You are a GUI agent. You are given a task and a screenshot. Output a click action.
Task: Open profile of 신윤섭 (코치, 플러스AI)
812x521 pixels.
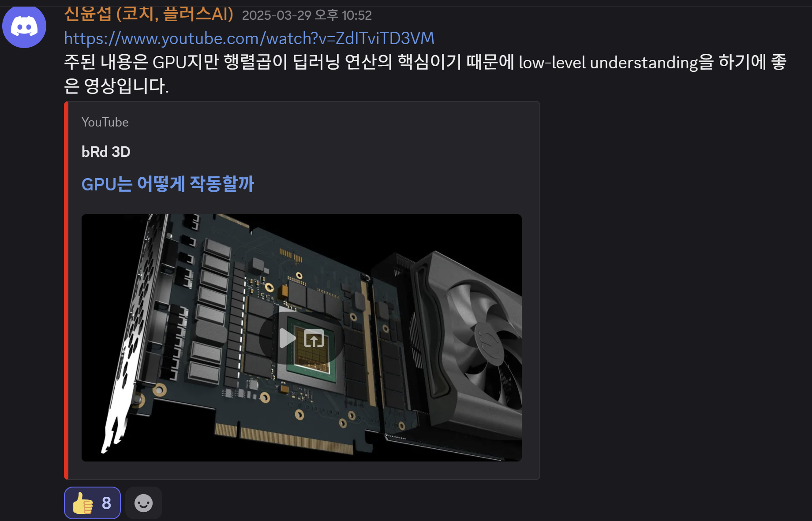click(149, 14)
